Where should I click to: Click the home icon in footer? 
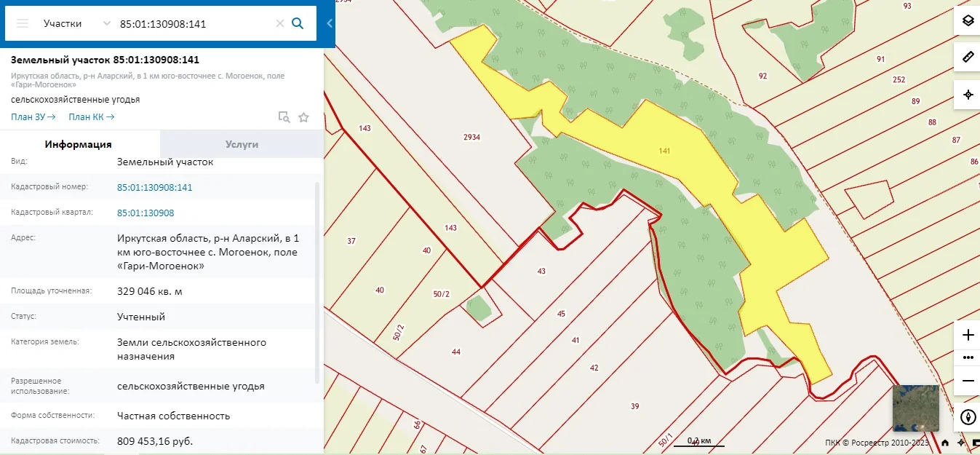pyautogui.click(x=944, y=443)
